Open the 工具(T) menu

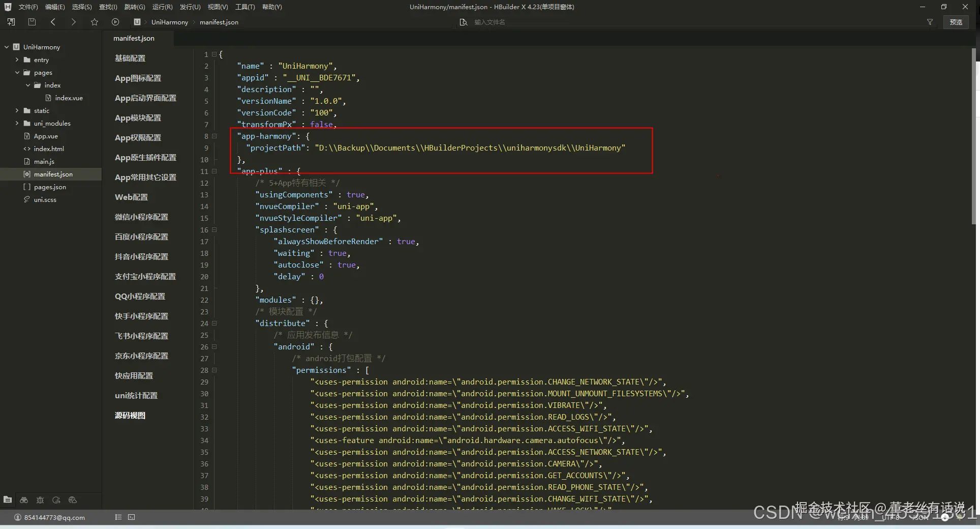(x=245, y=7)
